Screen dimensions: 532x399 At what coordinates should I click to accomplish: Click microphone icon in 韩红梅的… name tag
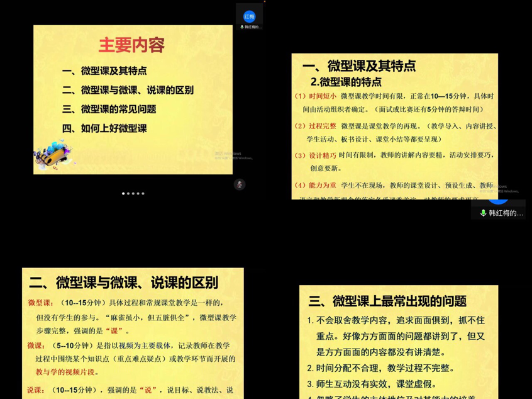[483, 213]
